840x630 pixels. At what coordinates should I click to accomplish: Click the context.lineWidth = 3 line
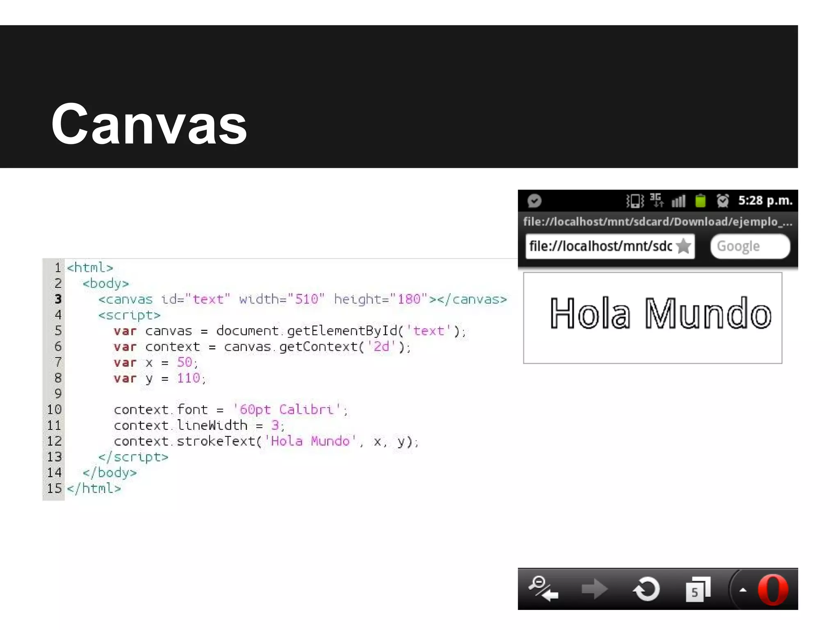[x=199, y=426]
